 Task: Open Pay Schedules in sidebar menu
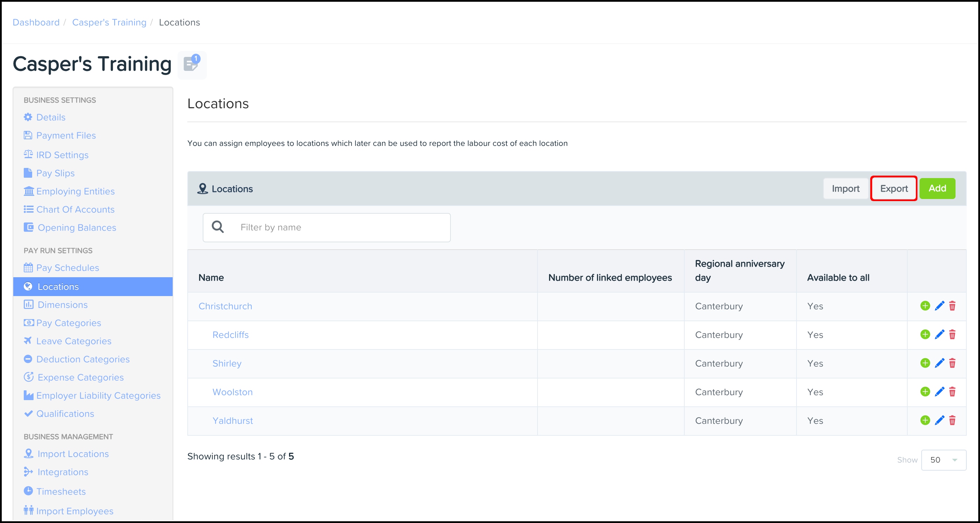coord(67,268)
